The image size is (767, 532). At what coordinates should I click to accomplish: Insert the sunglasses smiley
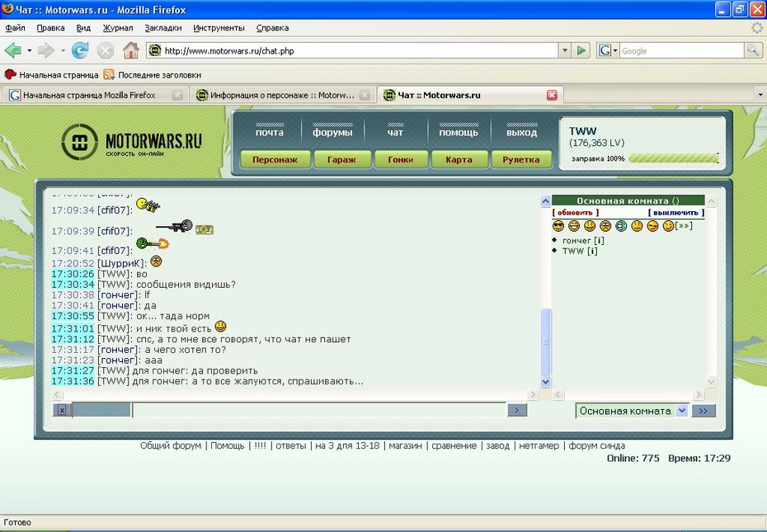click(558, 226)
